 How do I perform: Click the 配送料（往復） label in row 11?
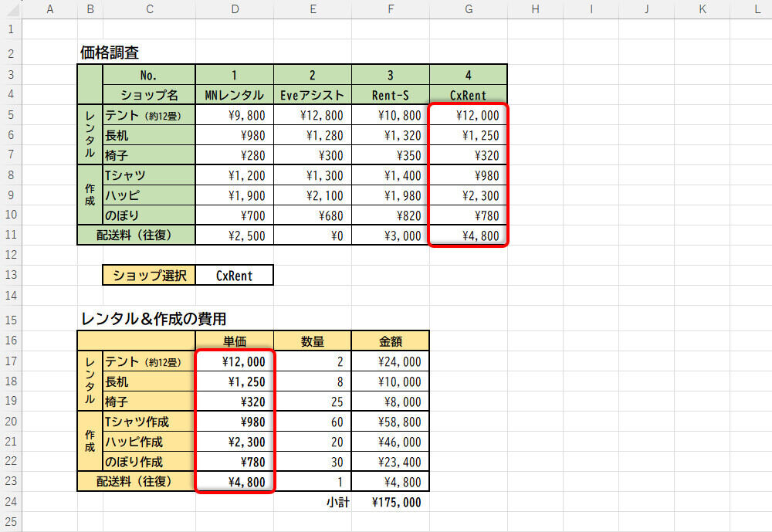pos(137,235)
